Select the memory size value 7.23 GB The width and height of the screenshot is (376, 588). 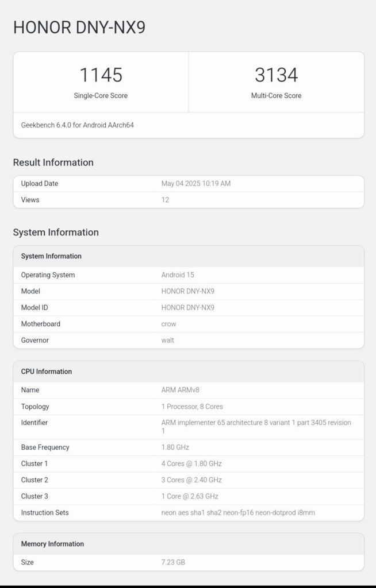pyautogui.click(x=173, y=563)
